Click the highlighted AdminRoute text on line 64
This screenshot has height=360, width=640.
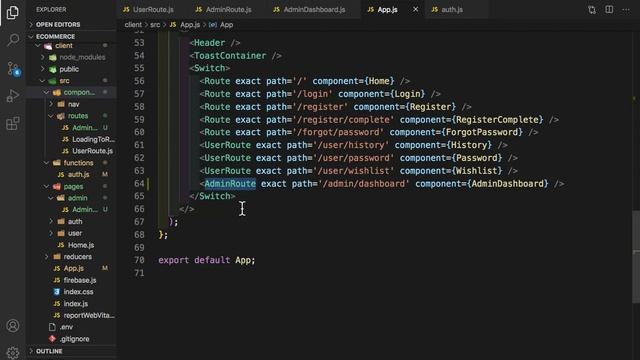(x=230, y=184)
